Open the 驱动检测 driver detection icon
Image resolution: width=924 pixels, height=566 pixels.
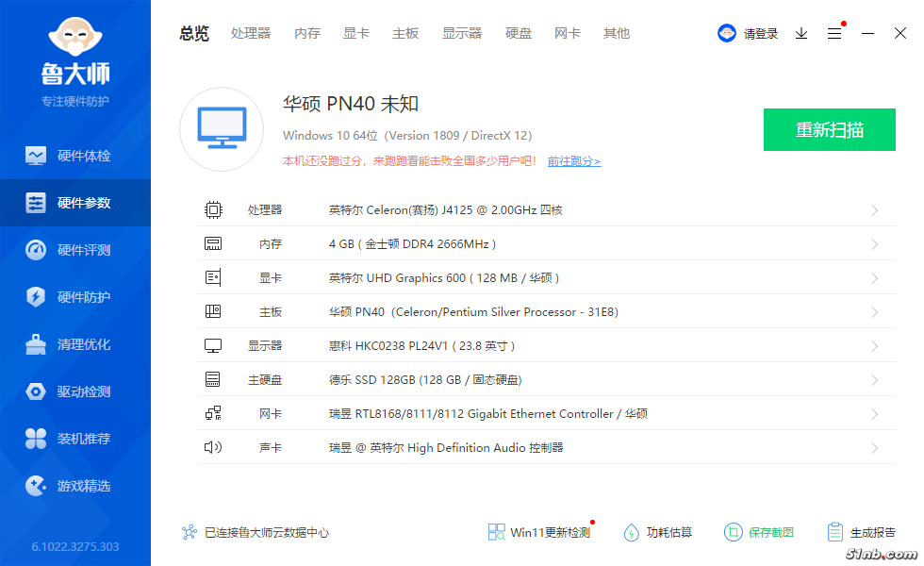(x=36, y=391)
